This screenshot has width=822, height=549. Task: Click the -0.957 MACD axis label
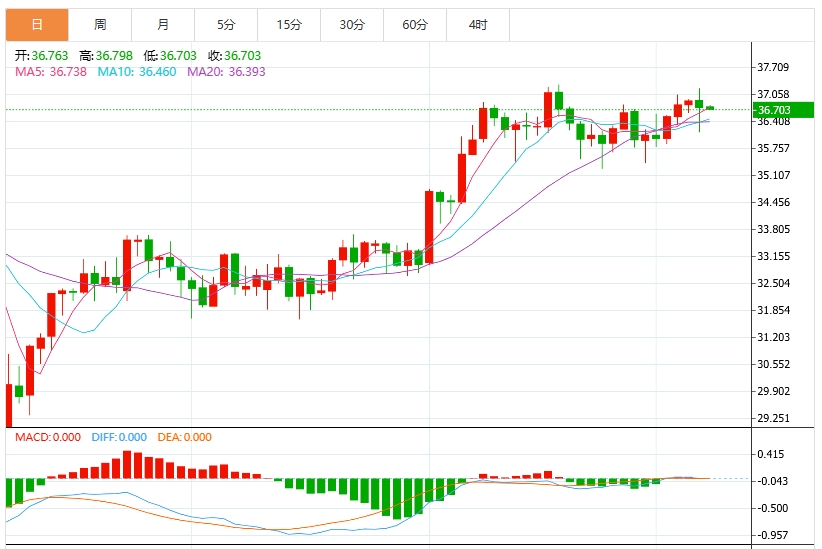[x=772, y=535]
